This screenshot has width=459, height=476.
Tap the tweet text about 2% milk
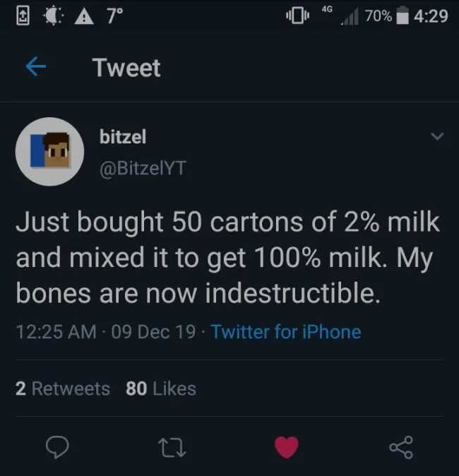click(x=227, y=257)
